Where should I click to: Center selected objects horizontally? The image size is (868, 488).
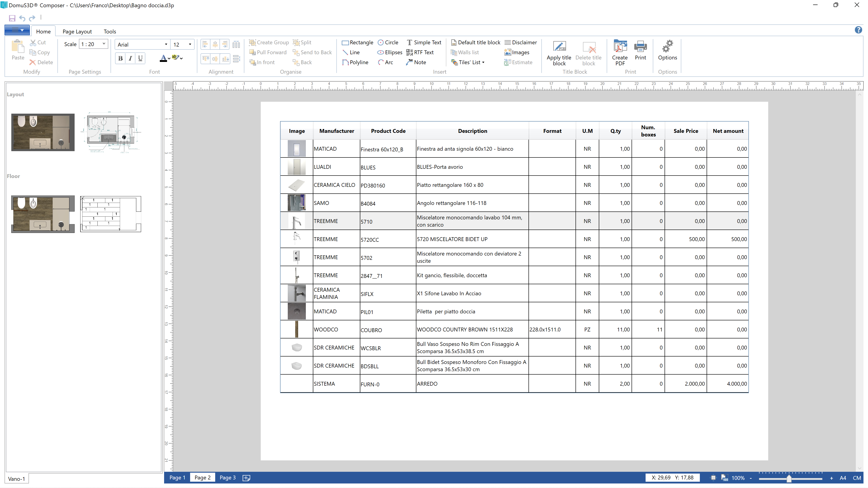pyautogui.click(x=215, y=44)
